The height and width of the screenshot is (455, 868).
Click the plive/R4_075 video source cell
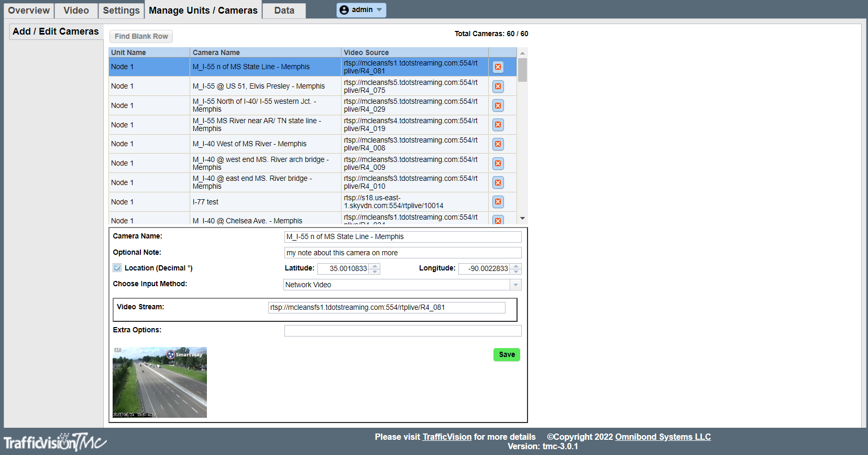click(x=415, y=86)
